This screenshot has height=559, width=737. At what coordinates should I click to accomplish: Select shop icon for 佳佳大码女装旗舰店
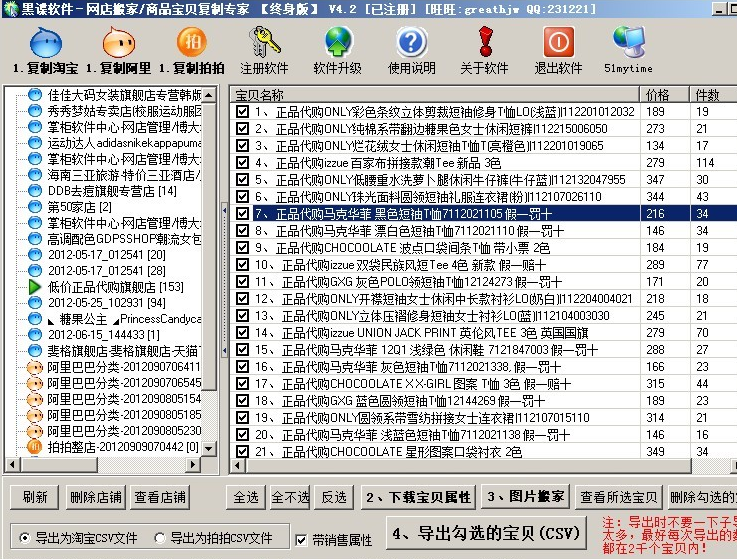pyautogui.click(x=35, y=95)
